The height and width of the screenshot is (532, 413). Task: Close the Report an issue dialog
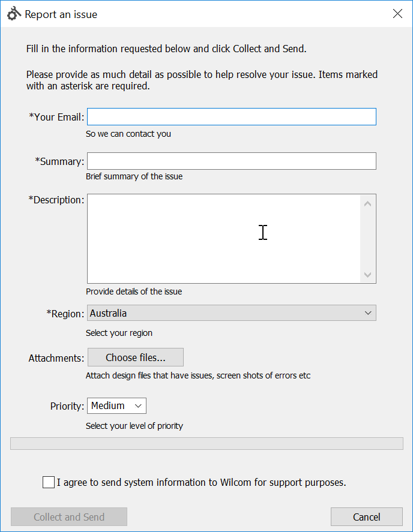click(397, 14)
